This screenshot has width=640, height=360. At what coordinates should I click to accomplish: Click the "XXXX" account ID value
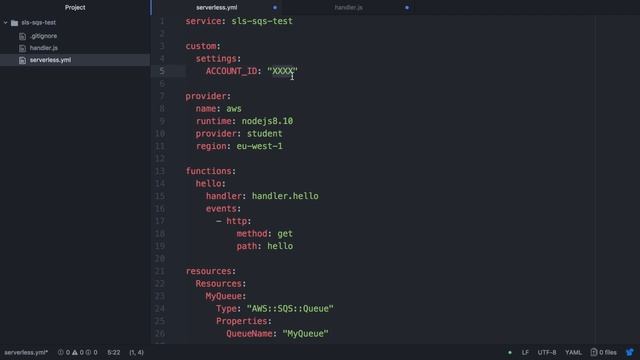tap(282, 71)
